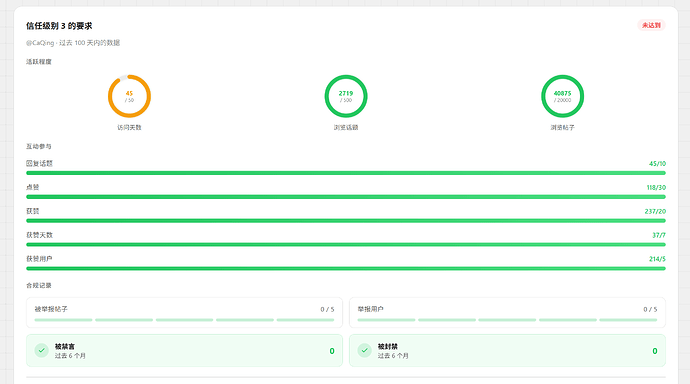Image resolution: width=690 pixels, height=384 pixels.
Task: Click the 获赞用户 label
Action: pos(39,259)
